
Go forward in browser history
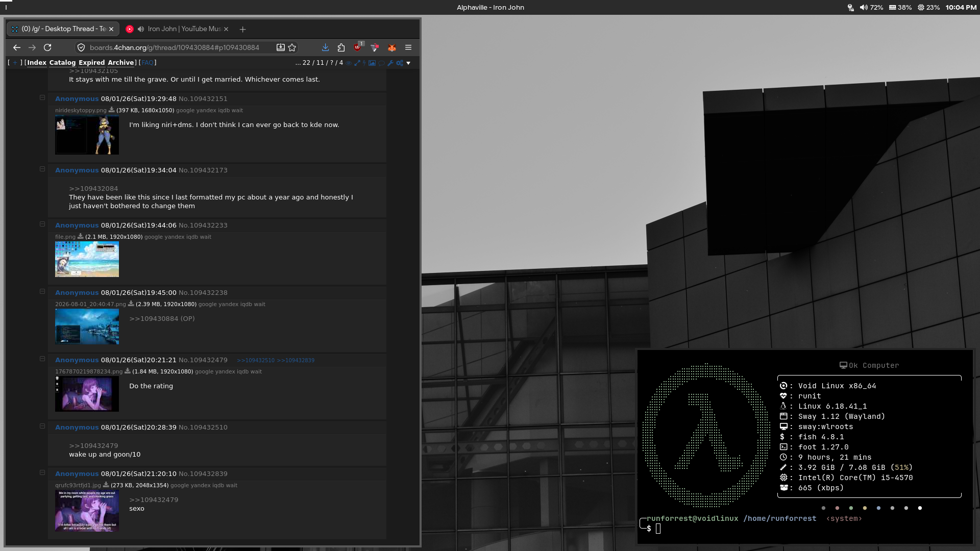(32, 47)
